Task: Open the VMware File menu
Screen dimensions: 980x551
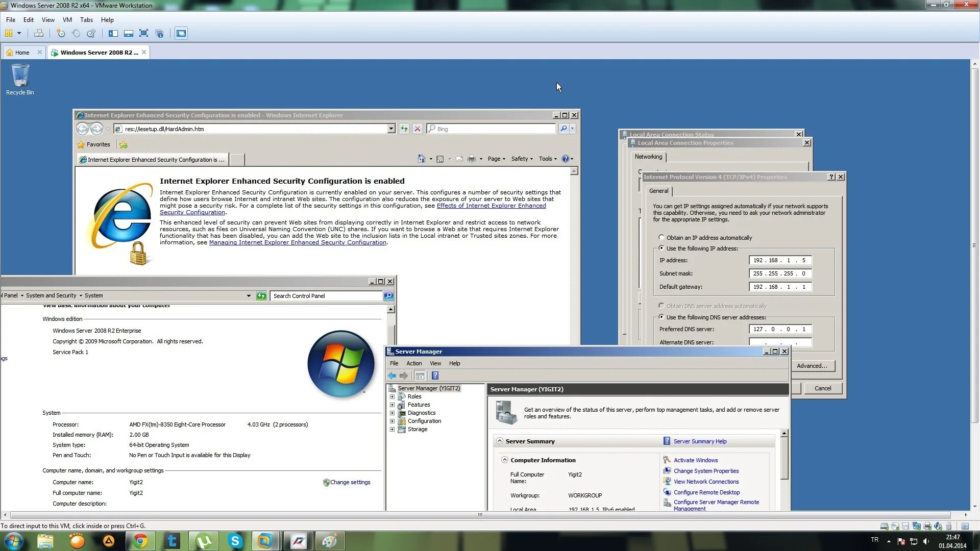Action: tap(11, 20)
